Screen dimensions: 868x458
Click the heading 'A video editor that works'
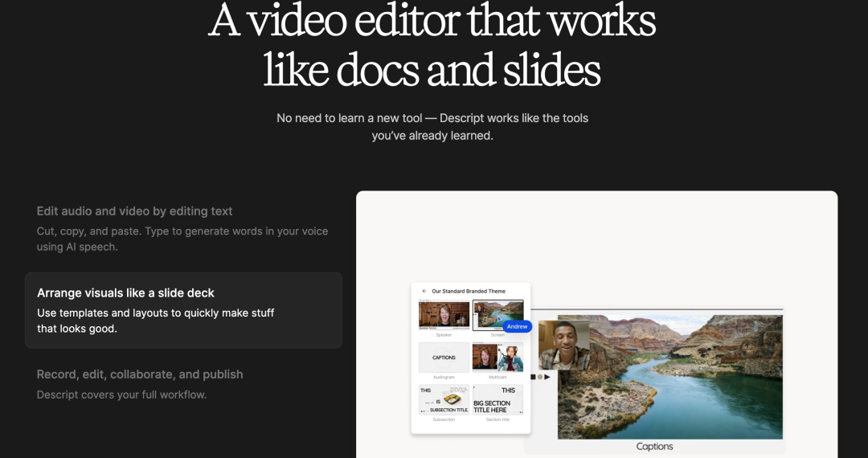click(432, 20)
